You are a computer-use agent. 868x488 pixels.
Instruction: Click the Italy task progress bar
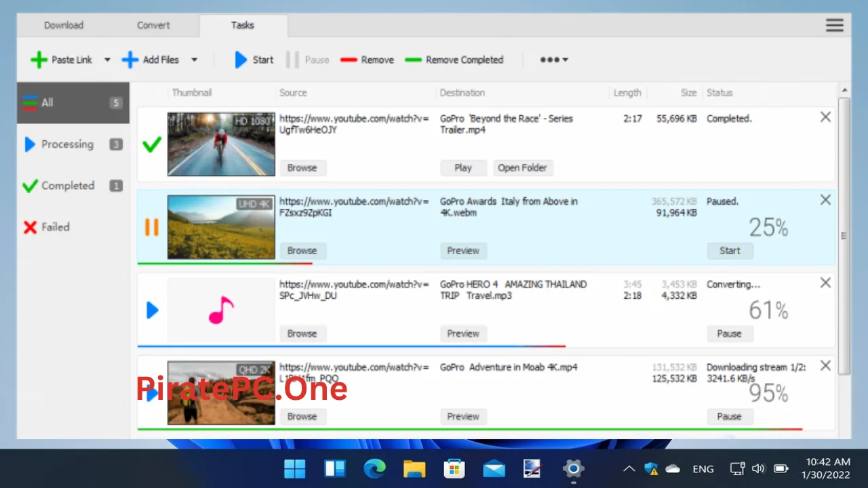[225, 263]
